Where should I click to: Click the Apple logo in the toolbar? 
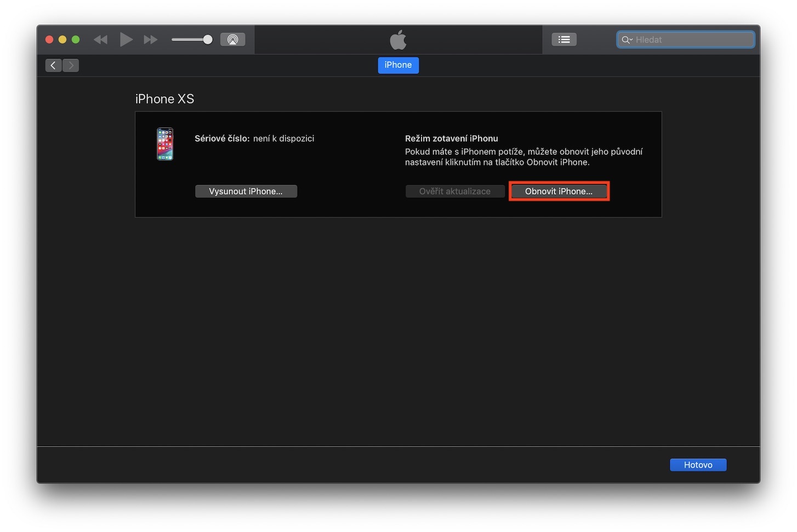click(398, 39)
